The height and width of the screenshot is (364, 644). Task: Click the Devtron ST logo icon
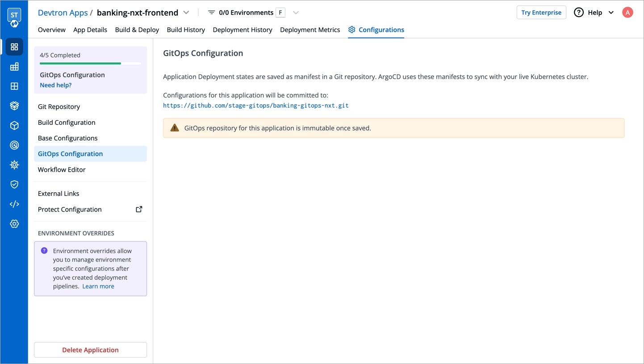pyautogui.click(x=14, y=18)
